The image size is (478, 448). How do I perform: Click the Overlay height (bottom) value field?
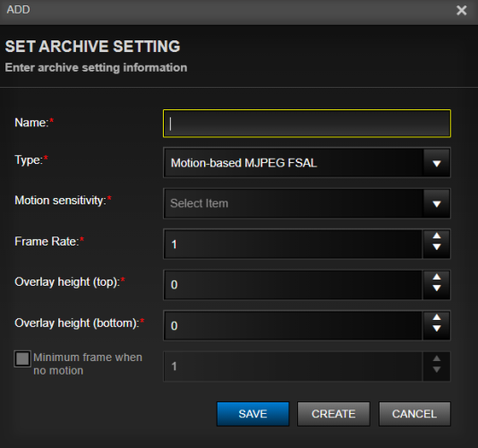click(294, 325)
